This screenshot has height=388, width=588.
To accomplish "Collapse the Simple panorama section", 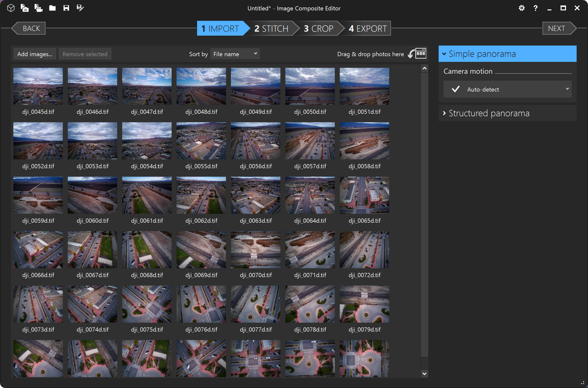I will [507, 54].
